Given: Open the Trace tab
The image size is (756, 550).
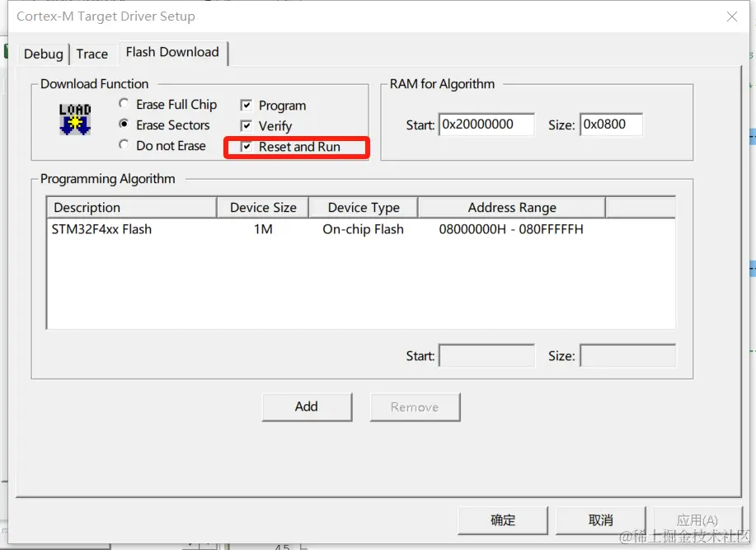Looking at the screenshot, I should pyautogui.click(x=92, y=54).
